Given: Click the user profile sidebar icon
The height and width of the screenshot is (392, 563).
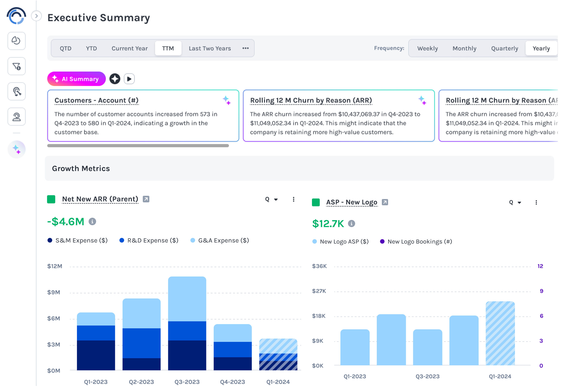Looking at the screenshot, I should tap(17, 117).
